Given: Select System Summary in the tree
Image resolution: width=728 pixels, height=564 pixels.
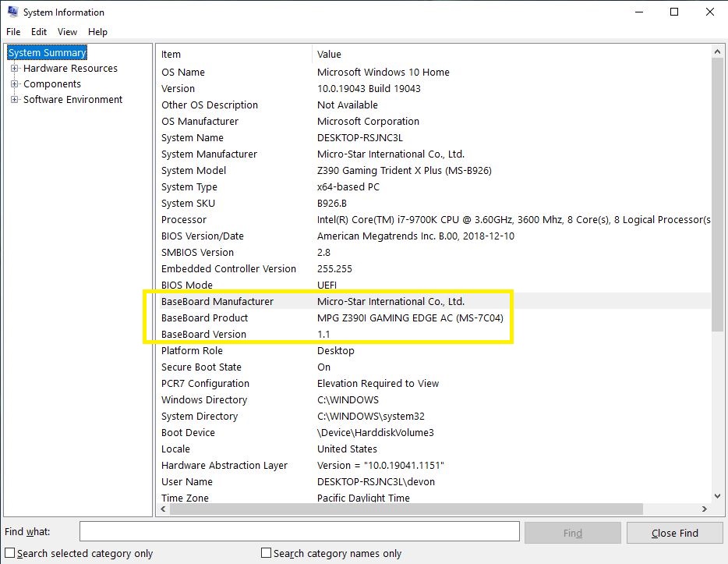Looking at the screenshot, I should pos(47,53).
